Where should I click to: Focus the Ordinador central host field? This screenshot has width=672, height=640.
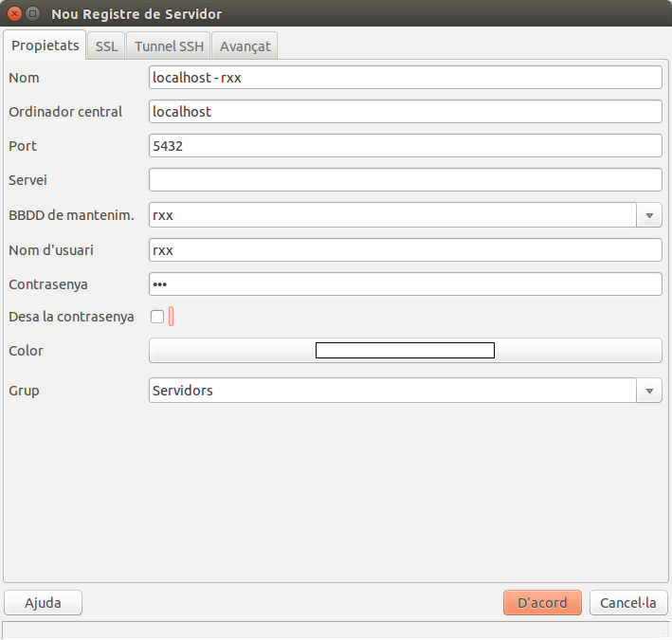pos(405,112)
